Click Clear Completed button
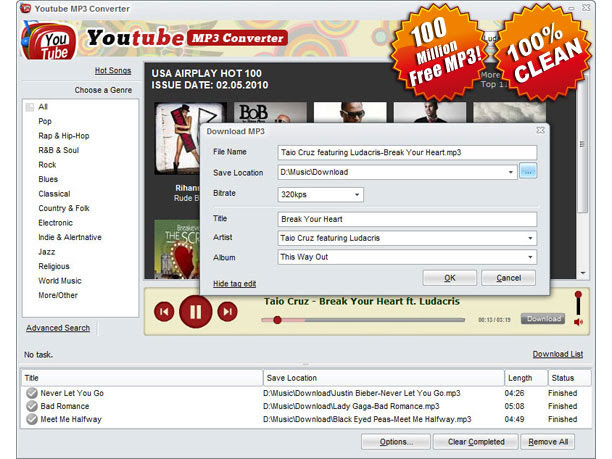The image size is (612, 459). pos(476,442)
